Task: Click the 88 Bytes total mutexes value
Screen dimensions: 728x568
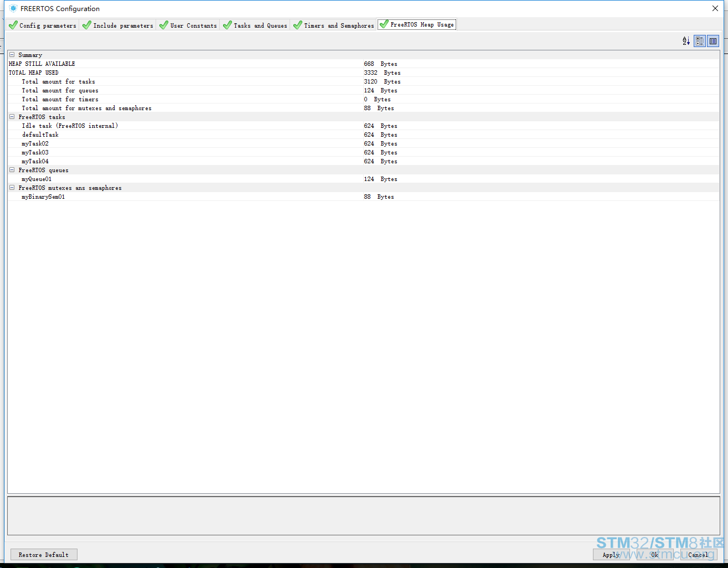Action: [379, 108]
